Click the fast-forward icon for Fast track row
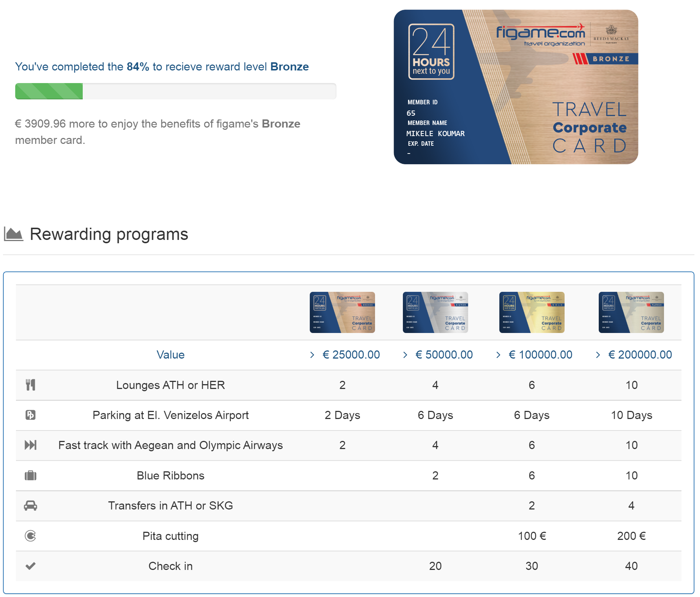The height and width of the screenshot is (597, 700). coord(30,445)
